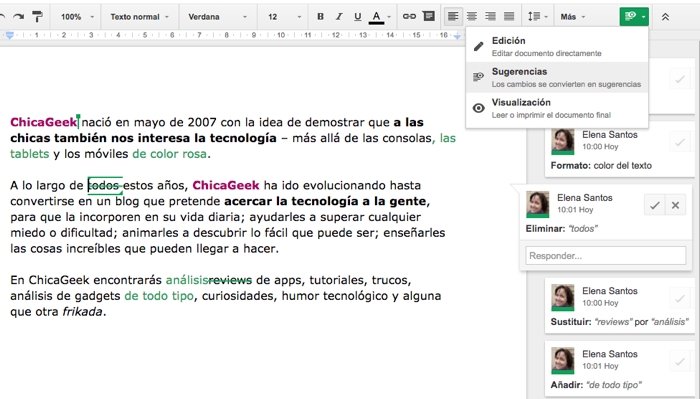
Task: Click the right indent marker on ruler
Action: 457,36
